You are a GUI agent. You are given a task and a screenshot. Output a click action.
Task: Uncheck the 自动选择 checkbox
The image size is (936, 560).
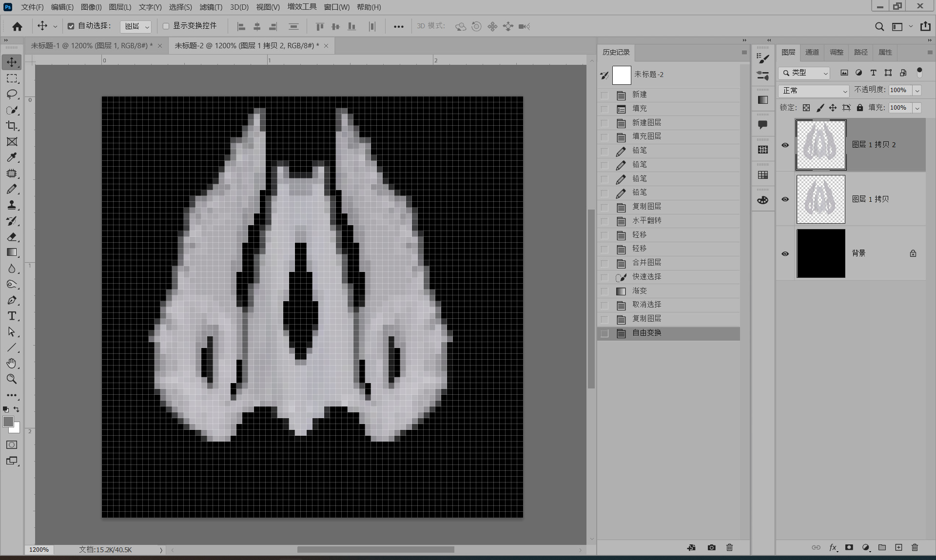(71, 26)
